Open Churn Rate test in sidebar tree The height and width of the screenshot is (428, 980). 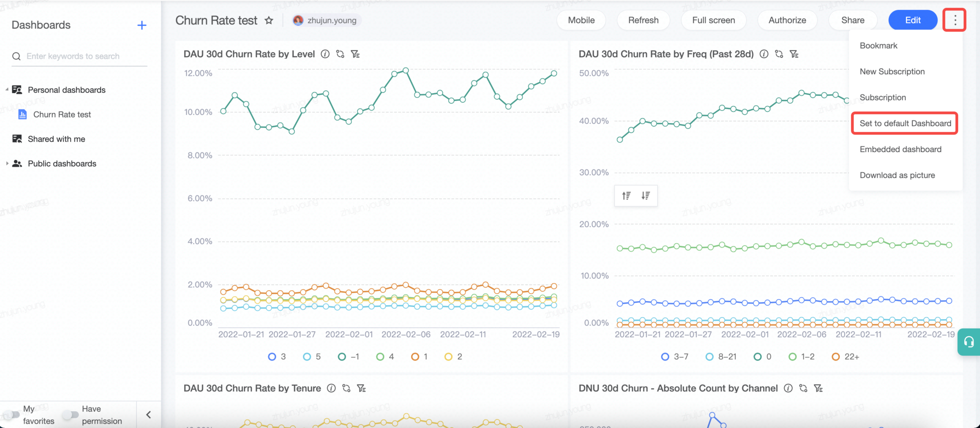62,114
